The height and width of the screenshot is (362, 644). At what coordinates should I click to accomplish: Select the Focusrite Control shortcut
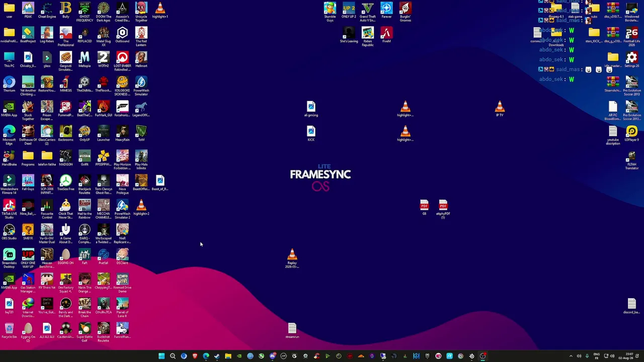pyautogui.click(x=47, y=209)
